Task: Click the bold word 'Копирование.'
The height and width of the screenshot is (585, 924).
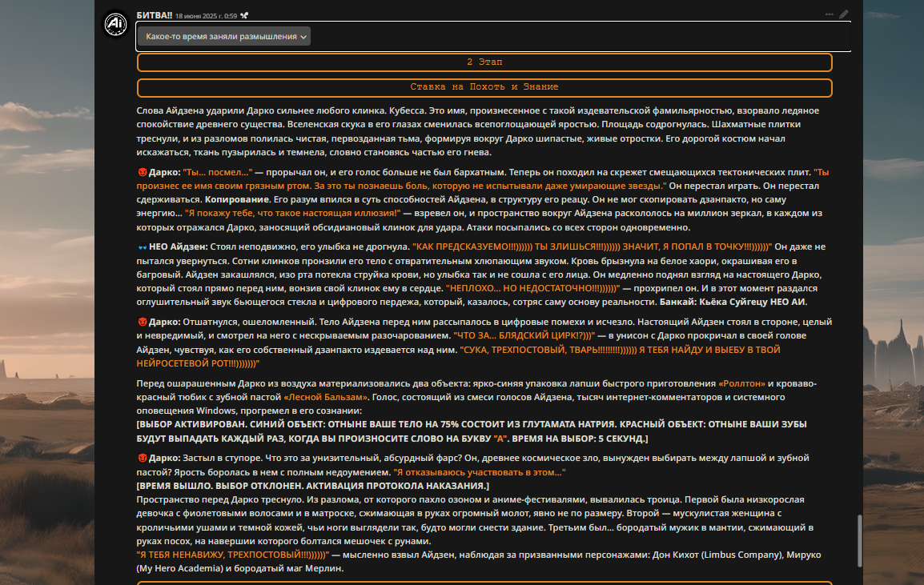Action: [238, 199]
